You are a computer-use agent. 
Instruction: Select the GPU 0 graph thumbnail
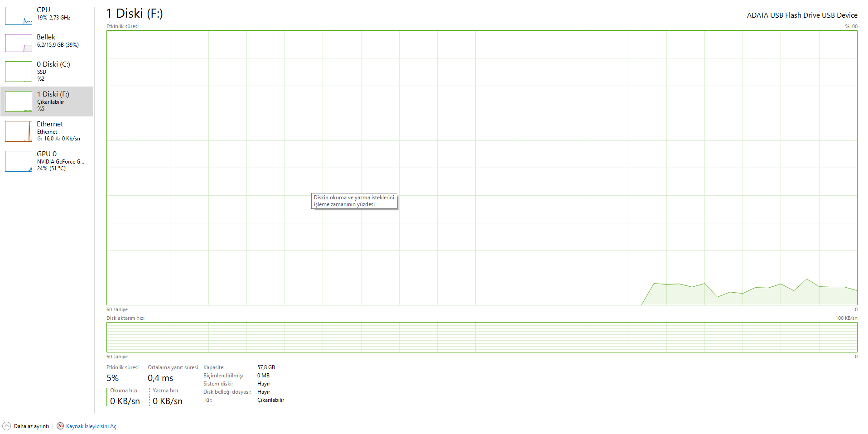click(x=19, y=161)
